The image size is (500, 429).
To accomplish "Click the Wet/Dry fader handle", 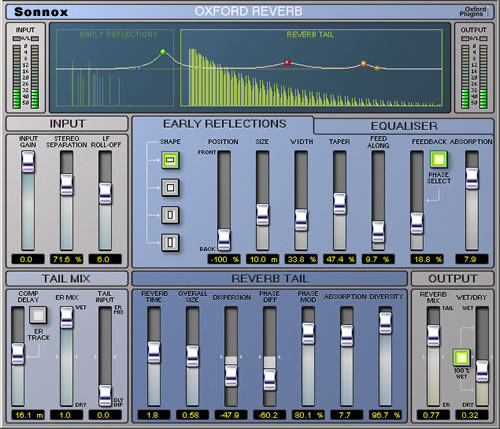I will 482,371.
